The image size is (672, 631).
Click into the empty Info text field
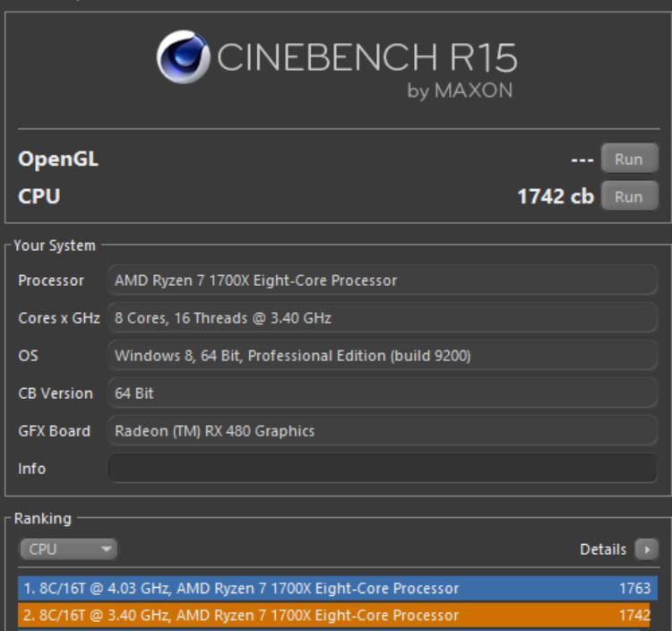[382, 468]
